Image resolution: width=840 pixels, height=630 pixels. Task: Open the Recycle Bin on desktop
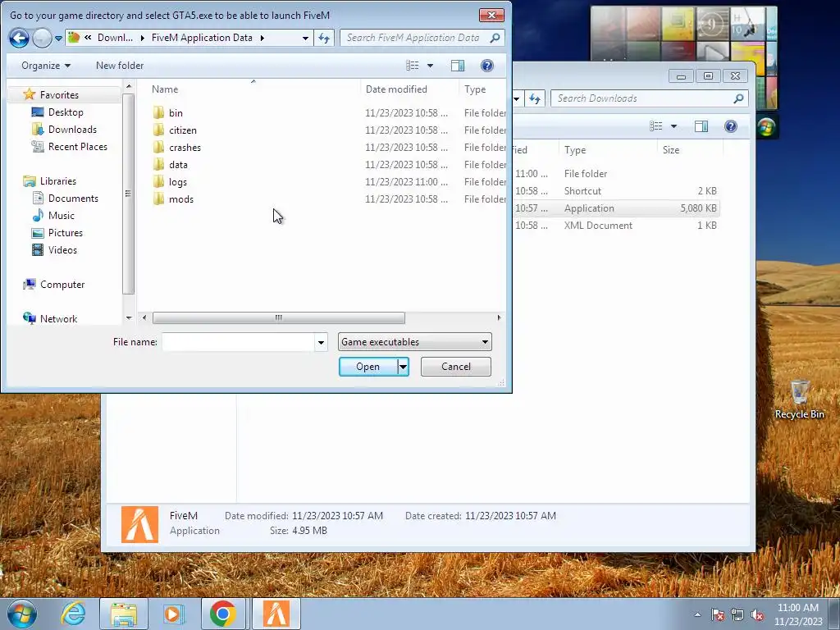pyautogui.click(x=799, y=399)
